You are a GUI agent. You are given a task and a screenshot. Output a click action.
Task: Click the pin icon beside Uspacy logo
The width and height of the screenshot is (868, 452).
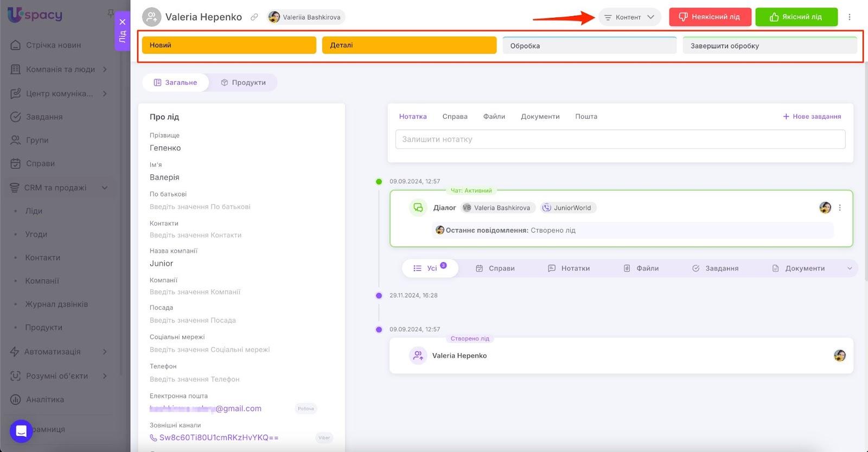pos(111,13)
